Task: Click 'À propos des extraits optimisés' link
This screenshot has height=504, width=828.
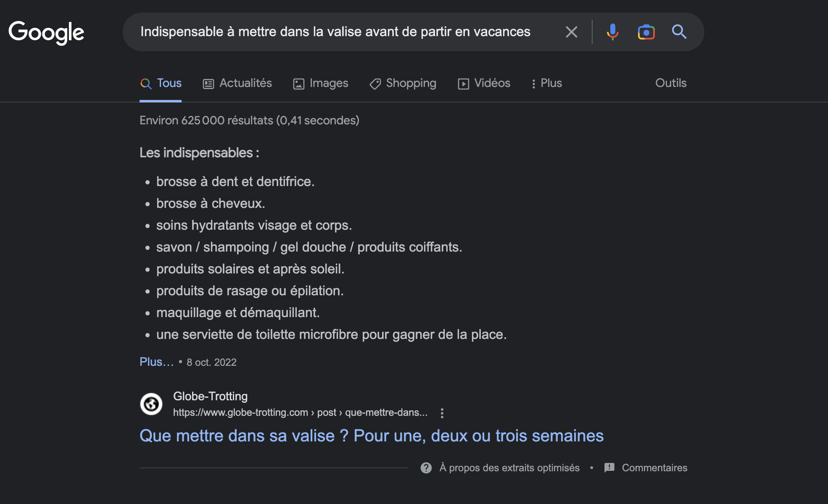Action: click(509, 468)
